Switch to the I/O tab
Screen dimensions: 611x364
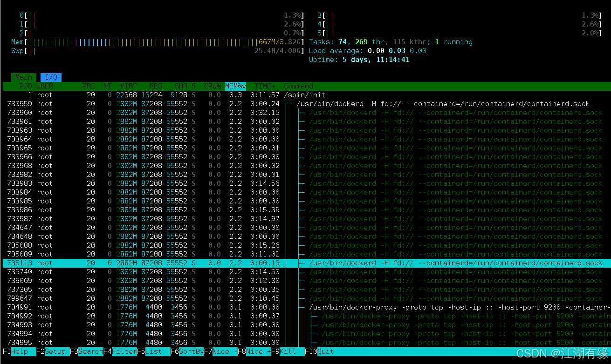[x=51, y=77]
